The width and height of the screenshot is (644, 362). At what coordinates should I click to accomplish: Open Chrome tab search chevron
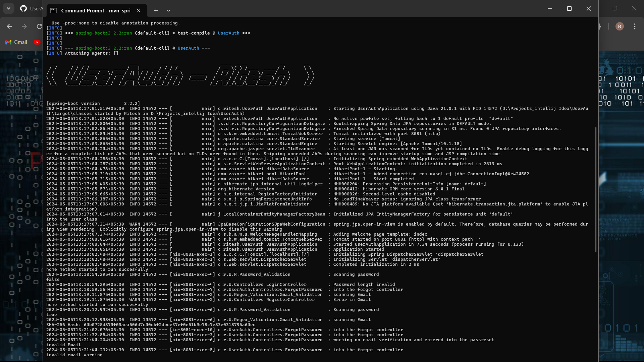coord(8,8)
